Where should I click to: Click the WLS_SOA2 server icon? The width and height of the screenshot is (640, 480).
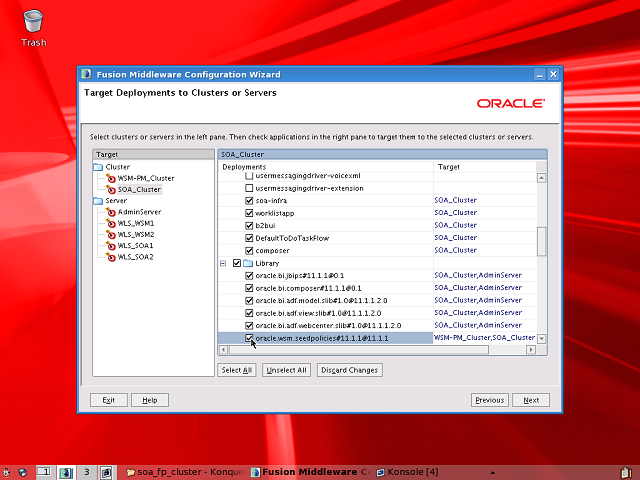tap(111, 257)
